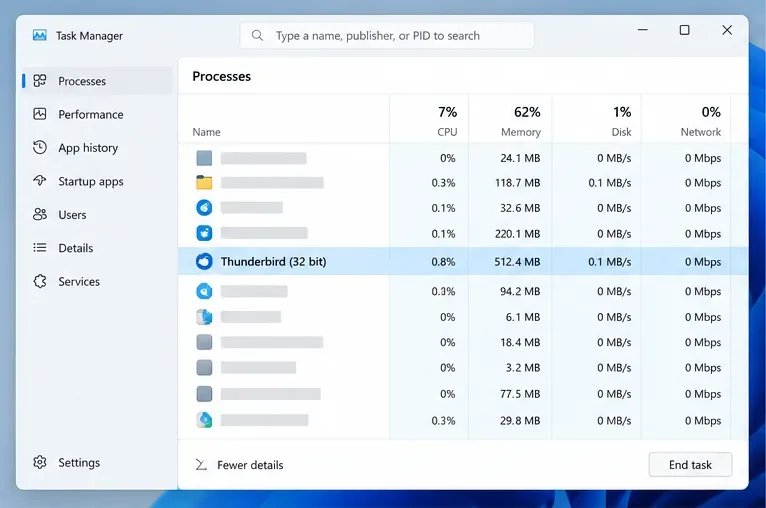Click the 220.1 MB memory cell
Image resolution: width=766 pixels, height=508 pixels.
pyautogui.click(x=517, y=234)
